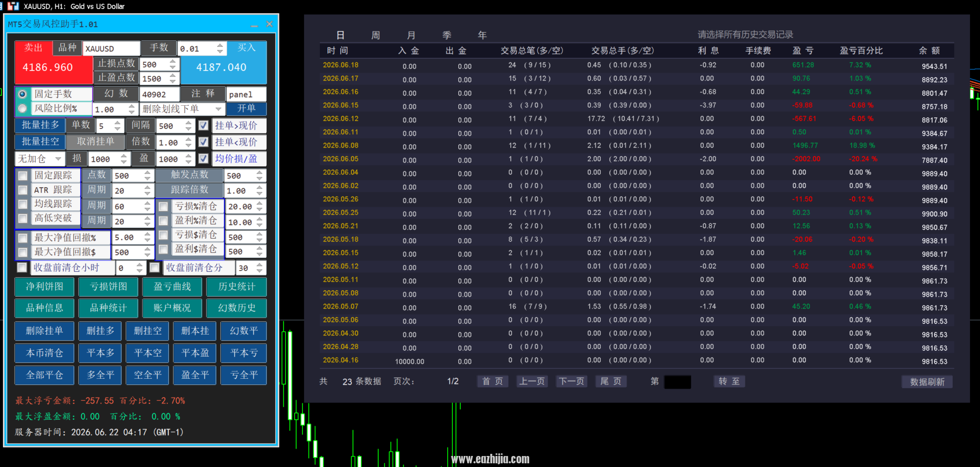Image resolution: width=980 pixels, height=467 pixels.
Task: Click the 2026.06.08 history row date
Action: point(340,146)
